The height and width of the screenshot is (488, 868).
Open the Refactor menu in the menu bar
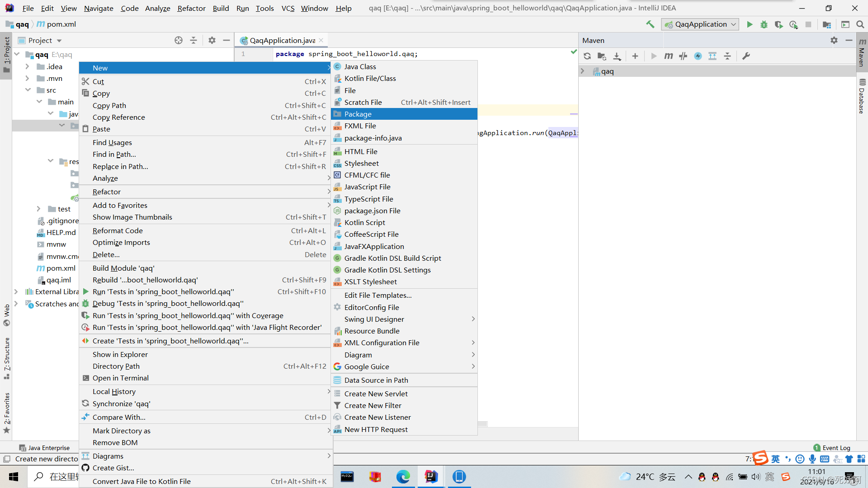(191, 8)
